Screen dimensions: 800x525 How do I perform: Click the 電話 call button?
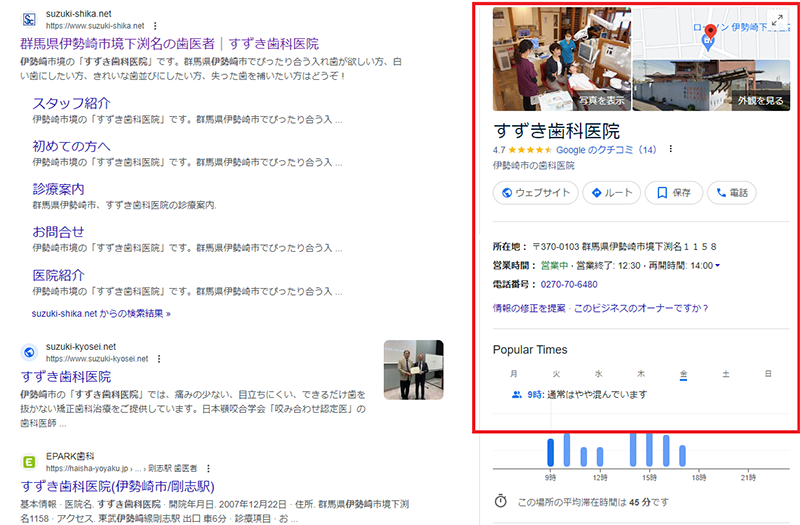point(732,193)
